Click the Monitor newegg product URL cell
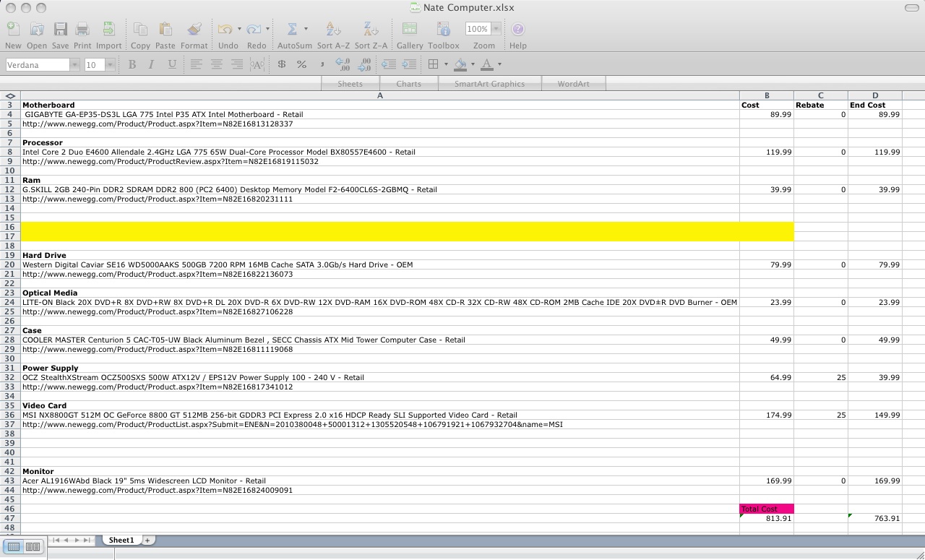Viewport: 925px width, 560px height. pyautogui.click(x=380, y=490)
